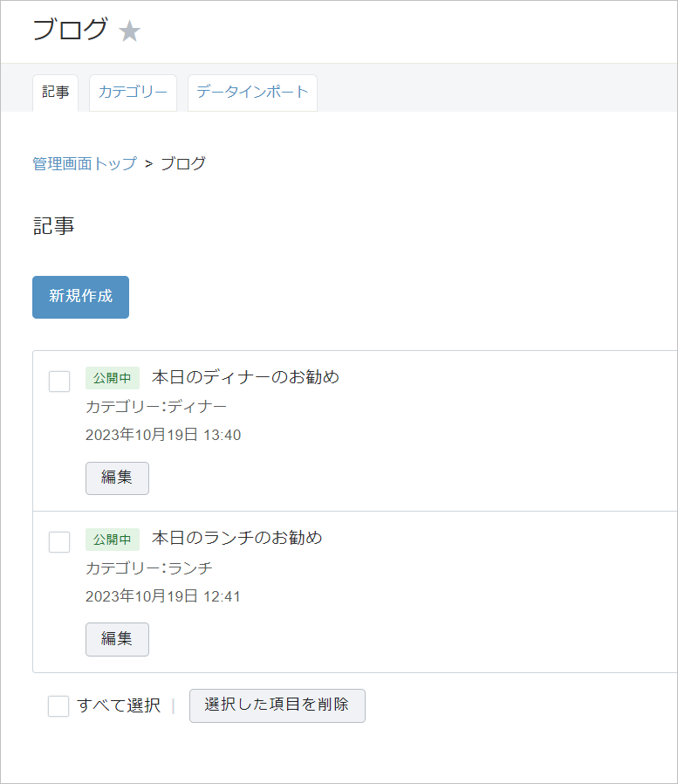Click the カテゴリー:ランチ text

[x=149, y=568]
